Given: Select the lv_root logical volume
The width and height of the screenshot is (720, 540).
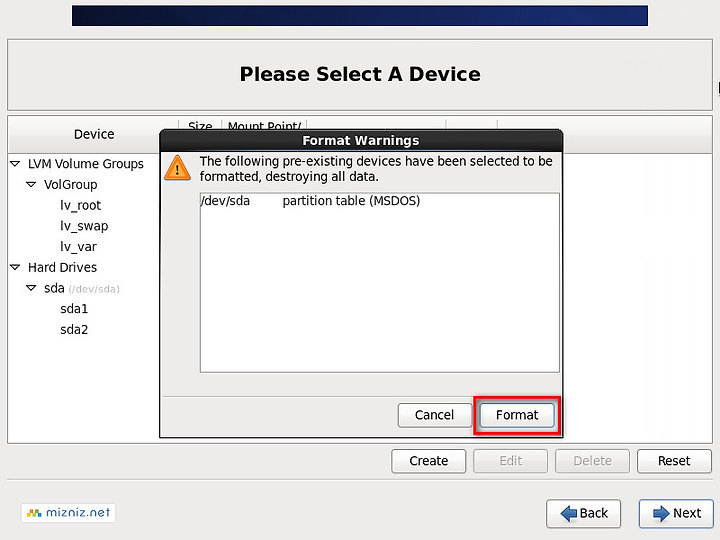Looking at the screenshot, I should [x=80, y=205].
